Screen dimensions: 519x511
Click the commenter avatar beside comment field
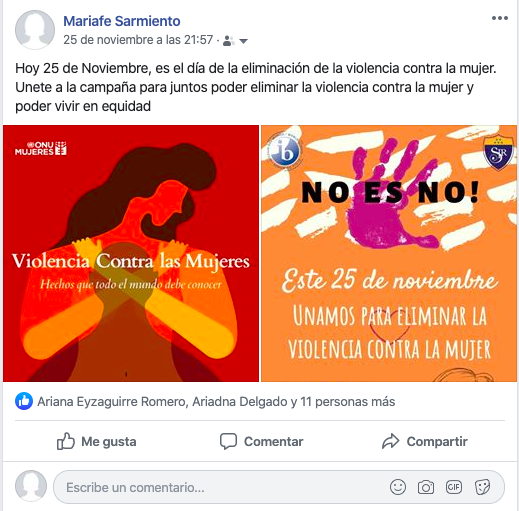(31, 486)
